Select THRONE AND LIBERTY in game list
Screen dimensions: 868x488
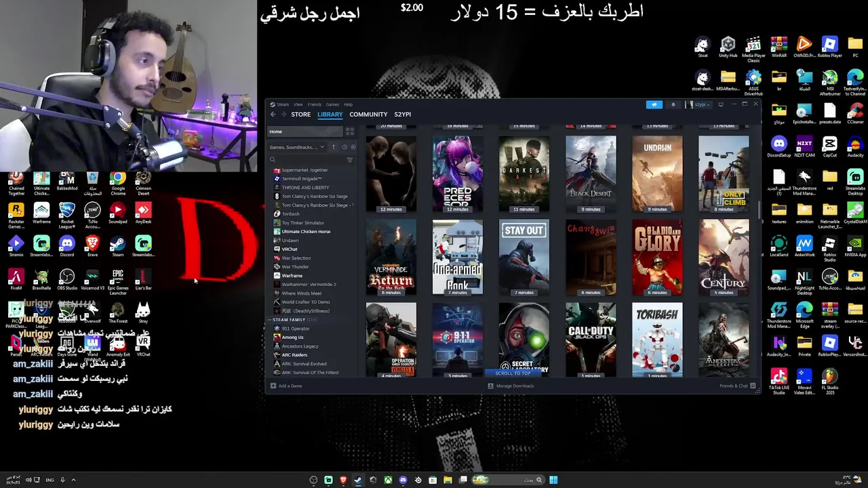305,188
